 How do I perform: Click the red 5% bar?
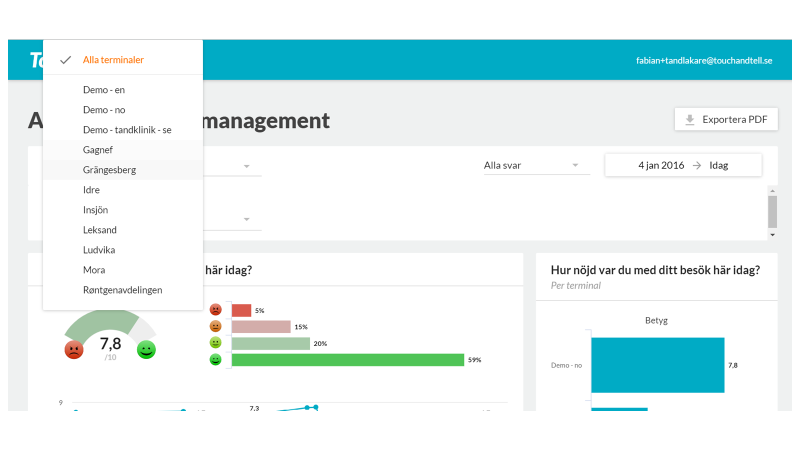click(x=241, y=310)
